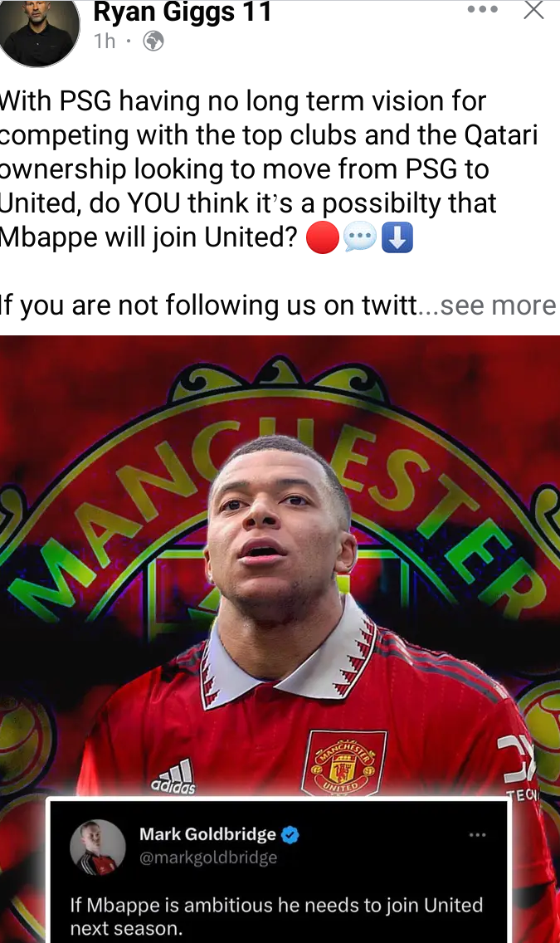The width and height of the screenshot is (560, 943).
Task: Tap the 1h post timestamp
Action: (105, 41)
